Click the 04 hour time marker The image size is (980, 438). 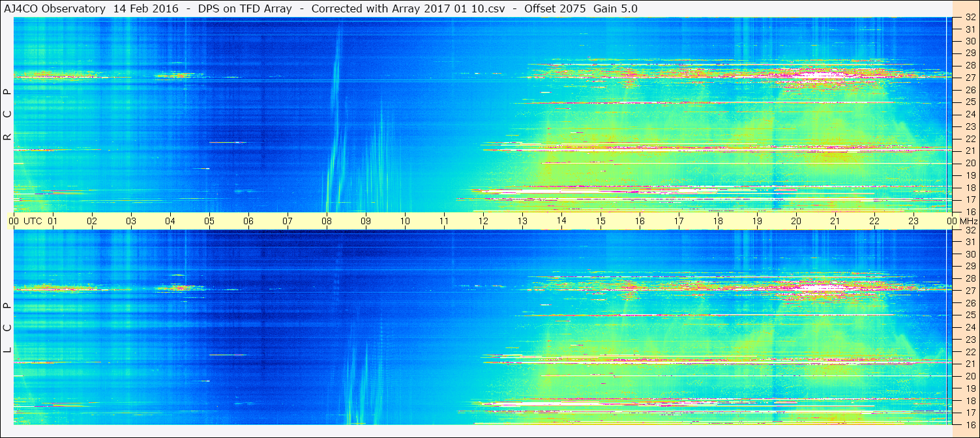coord(170,221)
